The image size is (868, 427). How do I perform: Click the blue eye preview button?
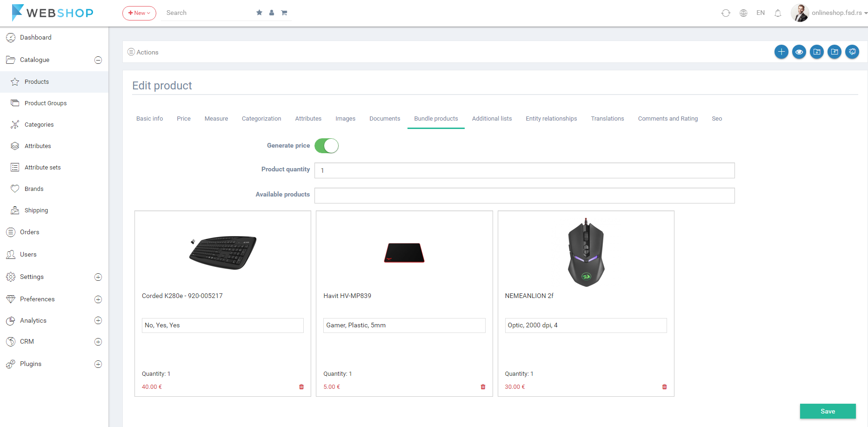point(799,52)
